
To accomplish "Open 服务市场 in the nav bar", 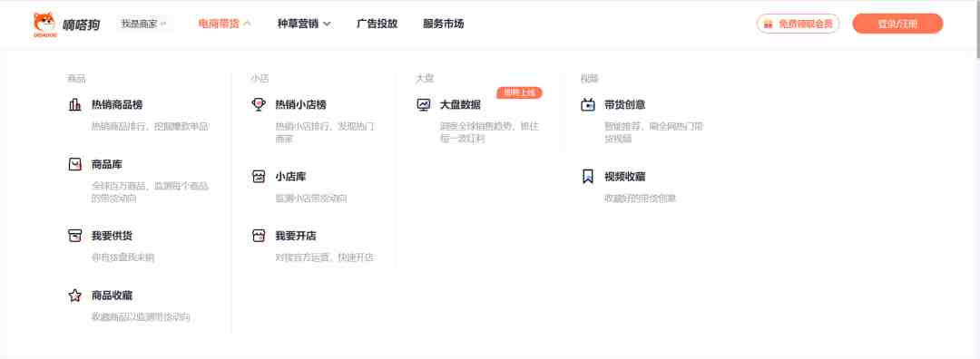I will point(444,24).
